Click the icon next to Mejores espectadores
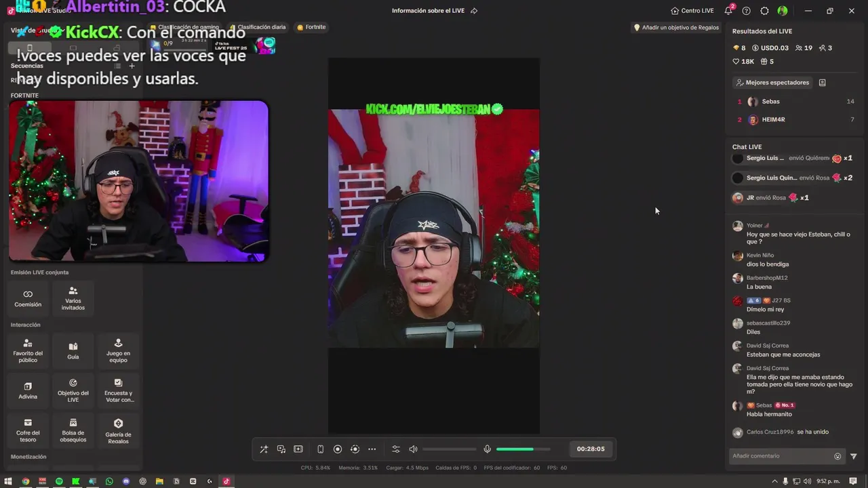 pyautogui.click(x=822, y=83)
